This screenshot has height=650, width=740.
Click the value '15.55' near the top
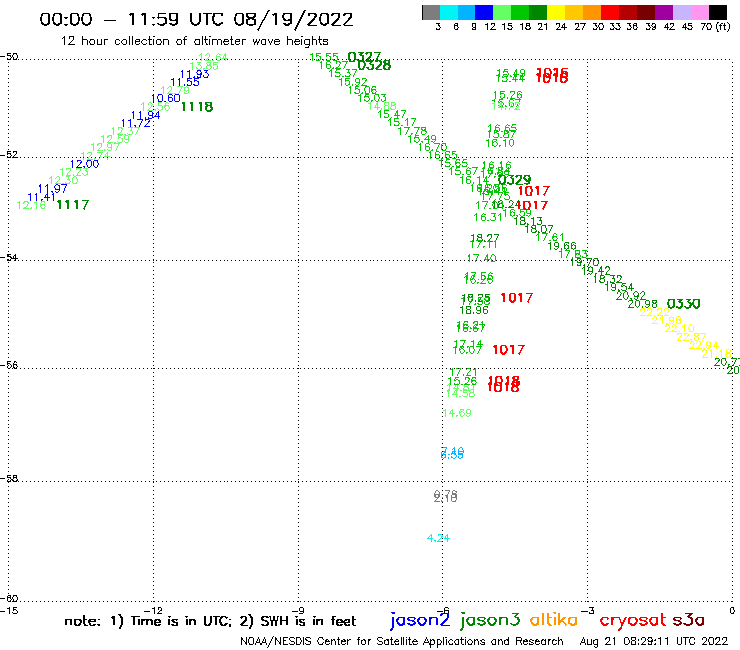coord(324,58)
